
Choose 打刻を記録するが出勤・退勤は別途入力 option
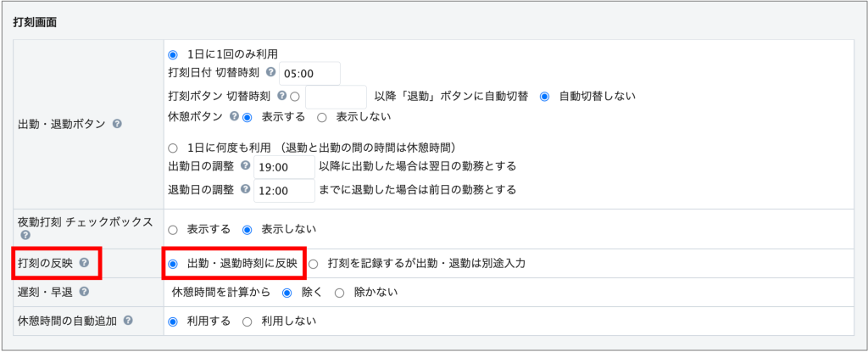click(x=314, y=264)
